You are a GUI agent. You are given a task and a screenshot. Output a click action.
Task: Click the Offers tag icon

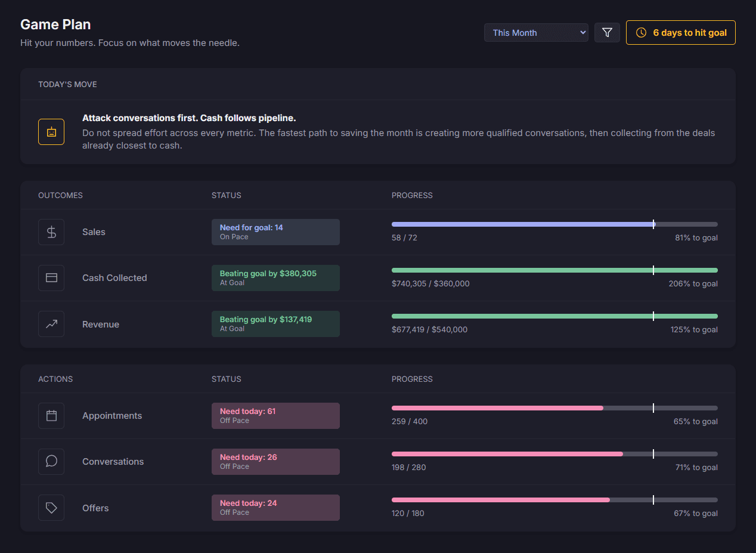(x=51, y=508)
